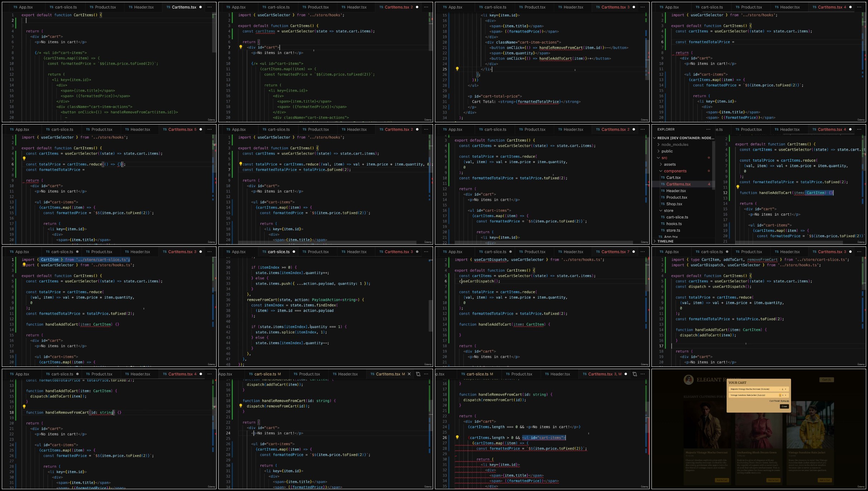The width and height of the screenshot is (868, 491).
Task: Open Explorer panel's Views and More Actions ellipsis
Action: (x=708, y=129)
